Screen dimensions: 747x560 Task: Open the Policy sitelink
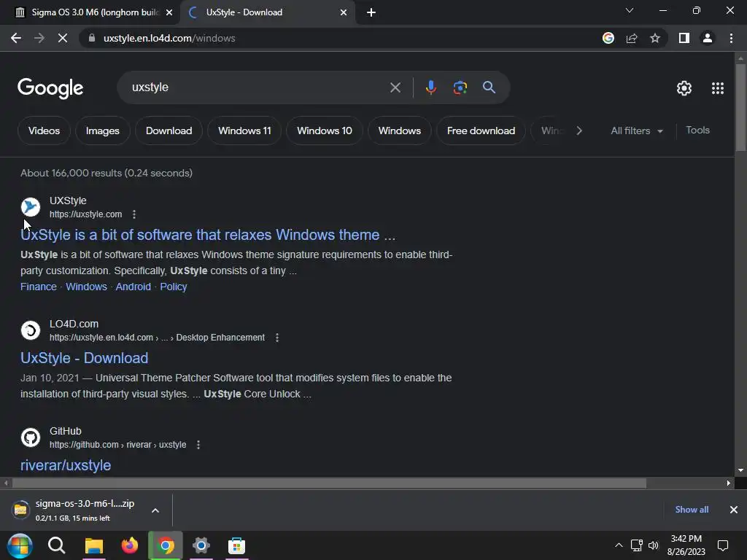tap(174, 287)
